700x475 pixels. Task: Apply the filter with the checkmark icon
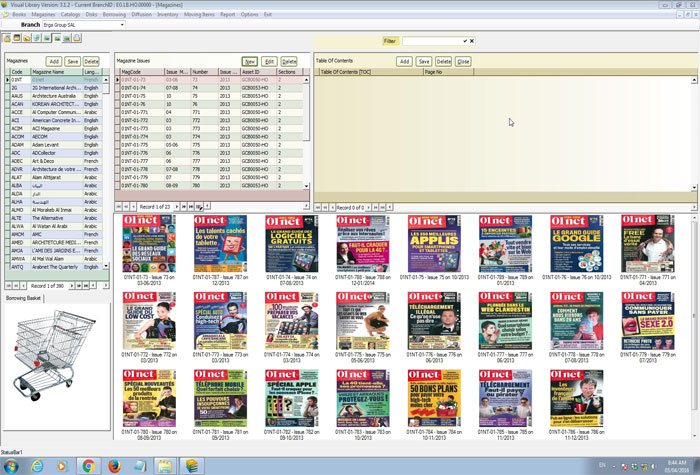point(465,41)
